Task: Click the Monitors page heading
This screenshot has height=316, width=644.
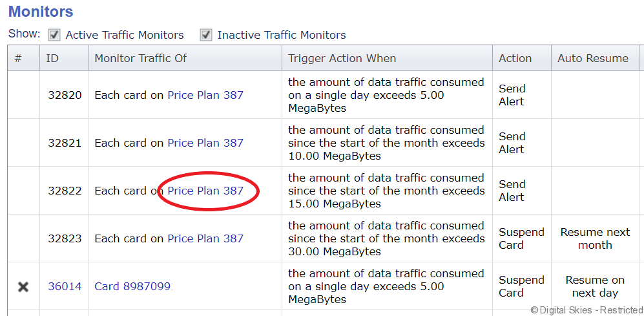Action: coord(41,12)
